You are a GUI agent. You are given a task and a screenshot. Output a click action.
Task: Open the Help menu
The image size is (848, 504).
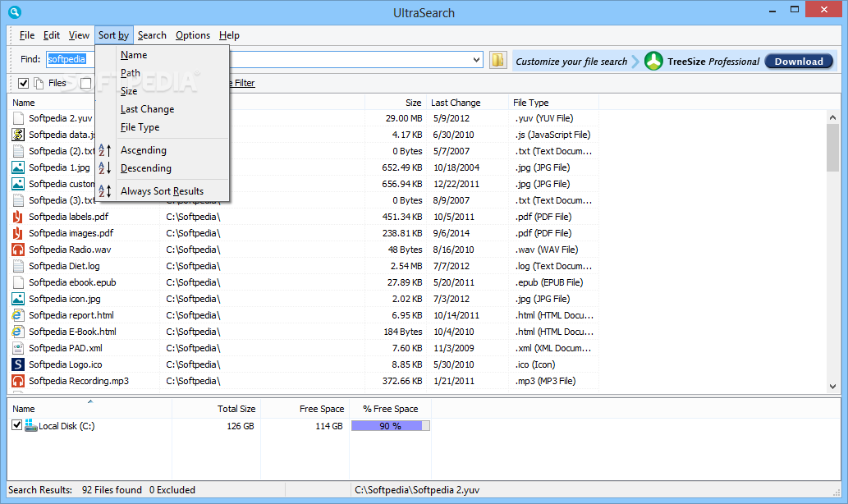tap(229, 35)
